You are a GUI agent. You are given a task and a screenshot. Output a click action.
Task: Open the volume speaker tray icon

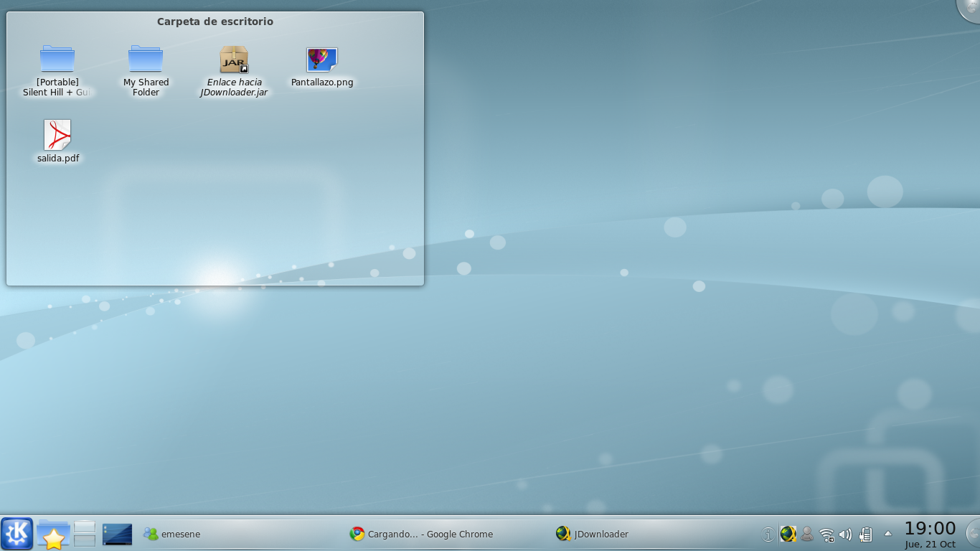846,534
